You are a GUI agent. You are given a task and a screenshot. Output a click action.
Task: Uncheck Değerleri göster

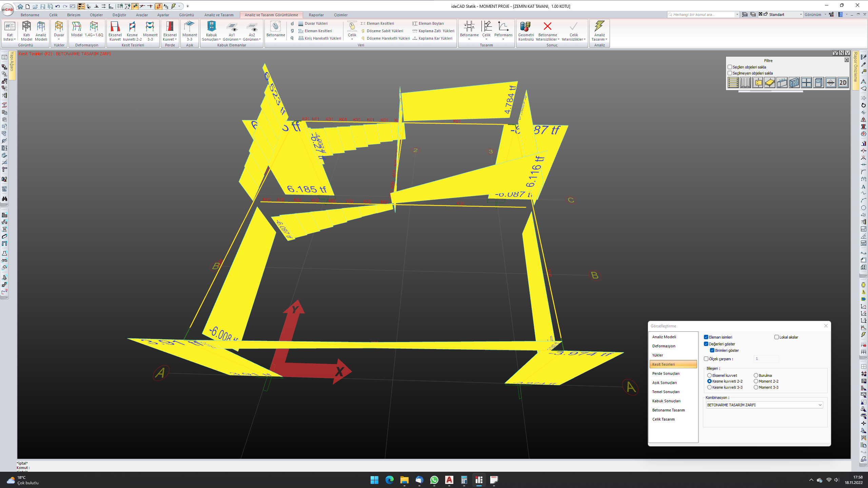click(x=706, y=344)
